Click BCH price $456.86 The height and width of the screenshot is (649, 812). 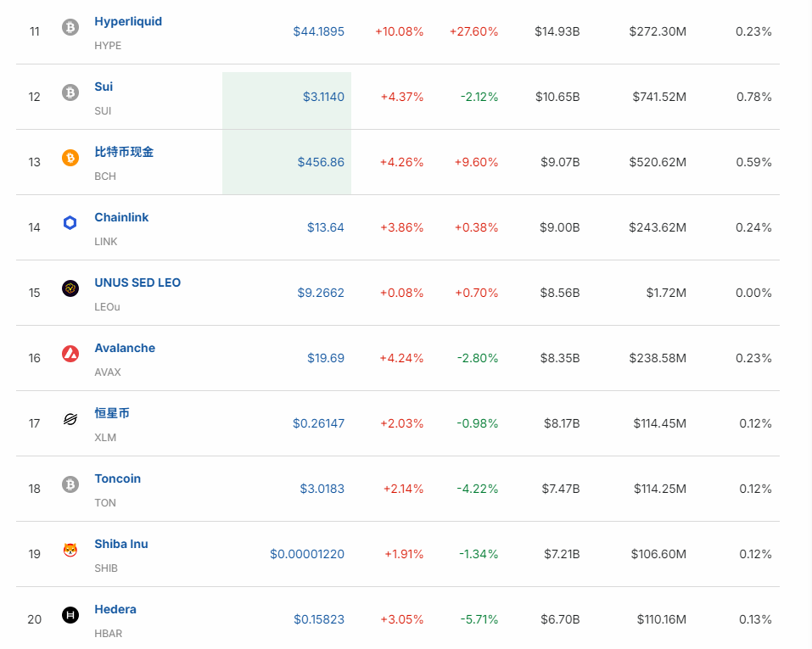321,162
